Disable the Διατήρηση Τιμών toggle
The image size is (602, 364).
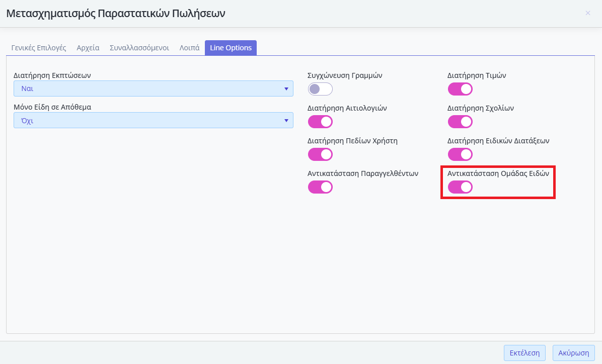pos(460,89)
